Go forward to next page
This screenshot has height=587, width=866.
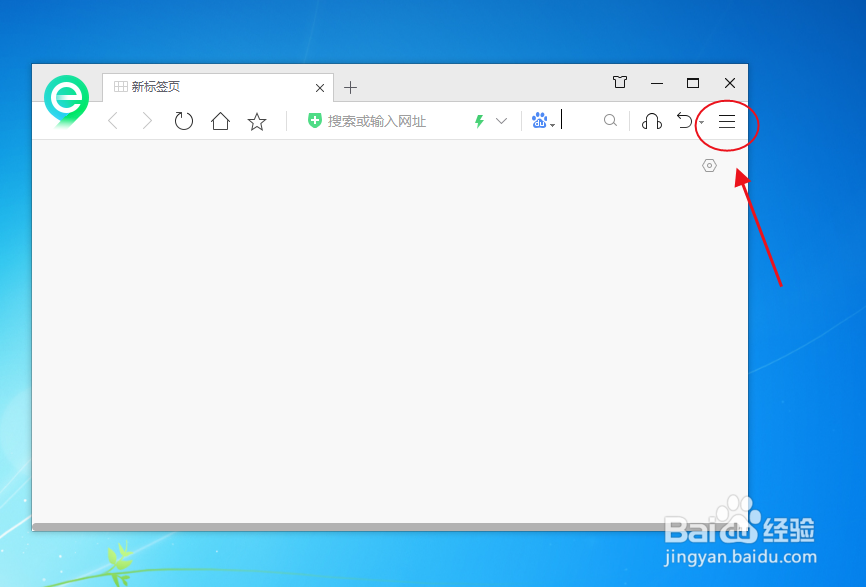pyautogui.click(x=147, y=120)
